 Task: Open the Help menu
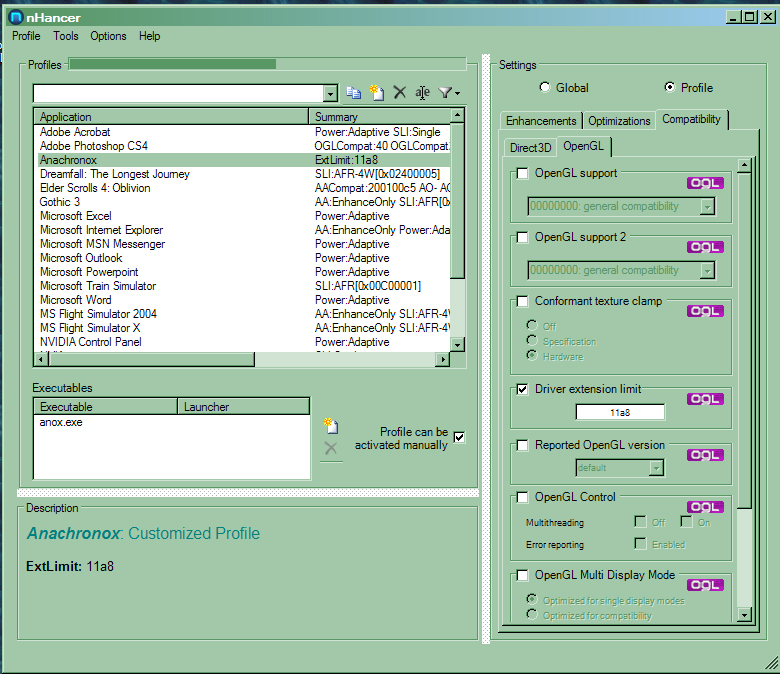coord(149,36)
